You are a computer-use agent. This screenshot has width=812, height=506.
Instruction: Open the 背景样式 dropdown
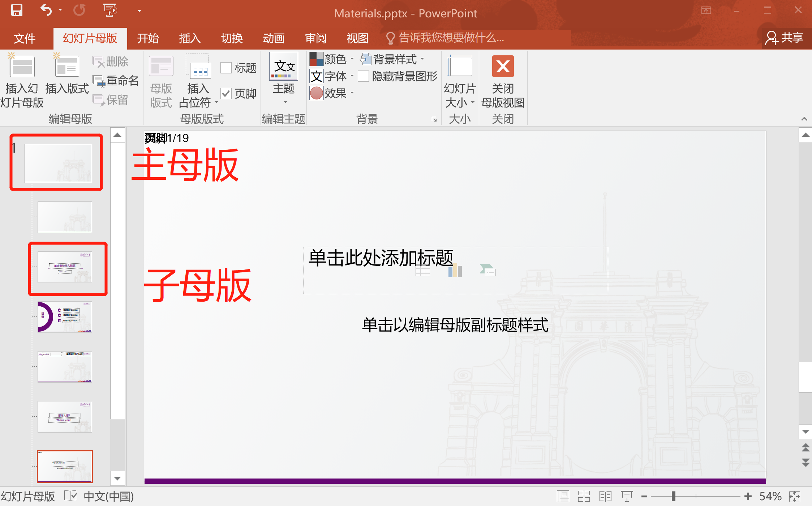click(392, 59)
